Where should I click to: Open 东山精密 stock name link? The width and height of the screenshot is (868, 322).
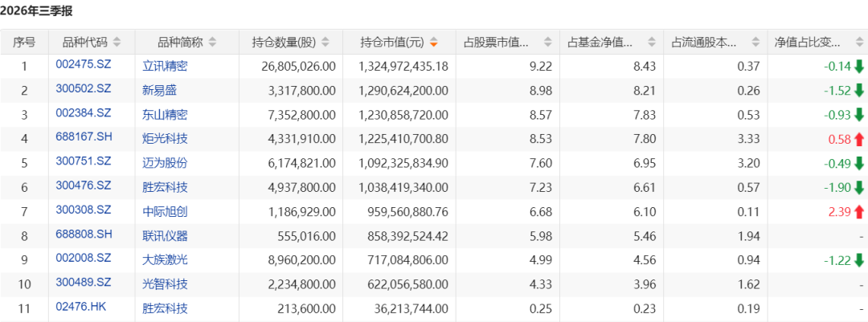(x=165, y=115)
